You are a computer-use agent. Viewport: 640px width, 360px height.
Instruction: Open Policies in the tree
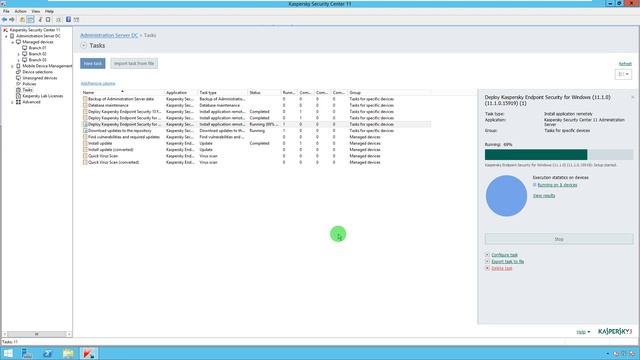29,84
